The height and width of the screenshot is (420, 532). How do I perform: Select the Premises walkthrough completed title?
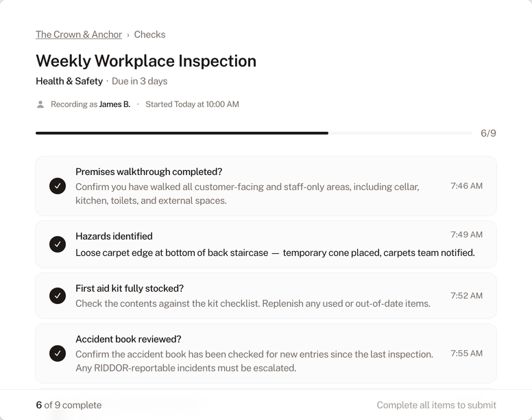click(149, 172)
